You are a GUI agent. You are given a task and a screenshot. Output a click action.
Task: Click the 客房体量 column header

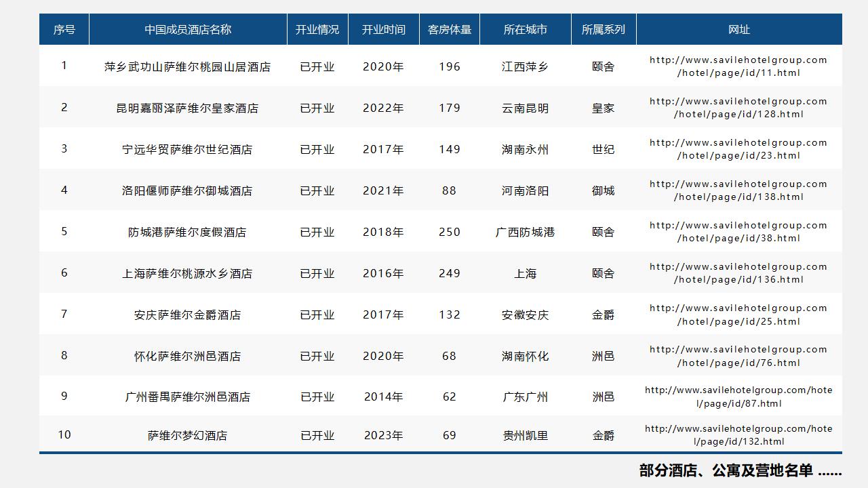(450, 30)
